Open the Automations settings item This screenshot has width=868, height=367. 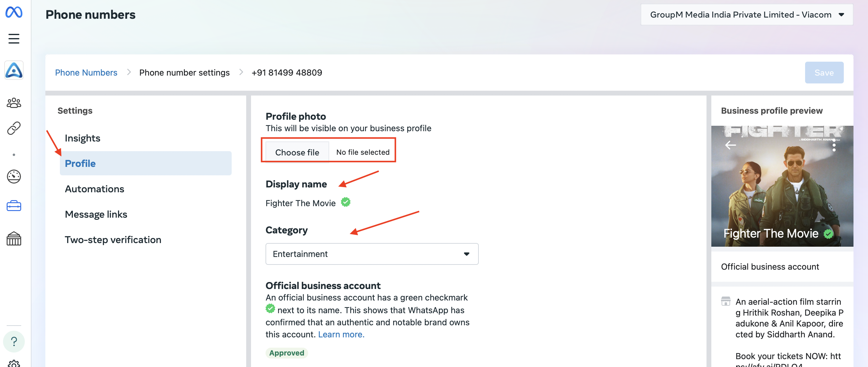click(x=94, y=189)
